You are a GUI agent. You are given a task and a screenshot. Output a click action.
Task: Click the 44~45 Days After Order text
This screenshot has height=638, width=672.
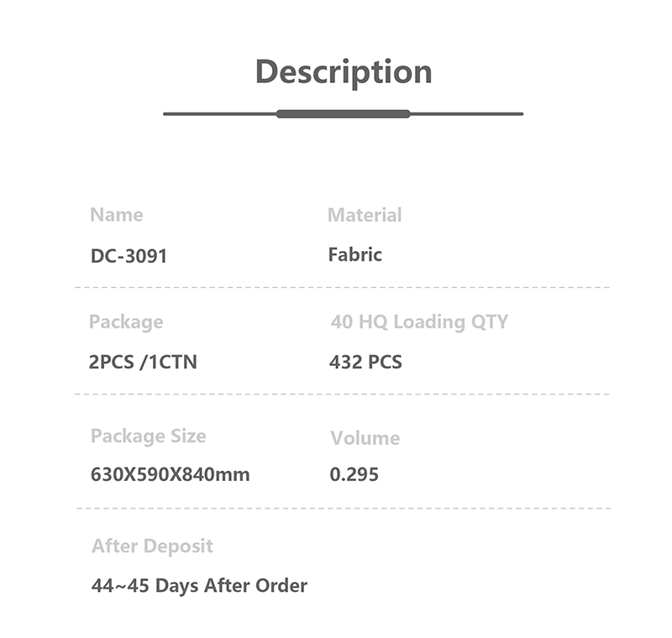click(x=199, y=585)
